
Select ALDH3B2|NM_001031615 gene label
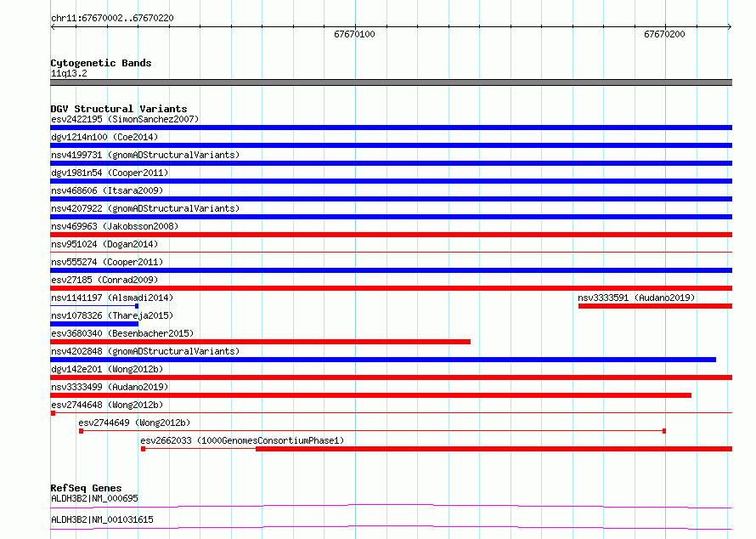[x=102, y=519]
